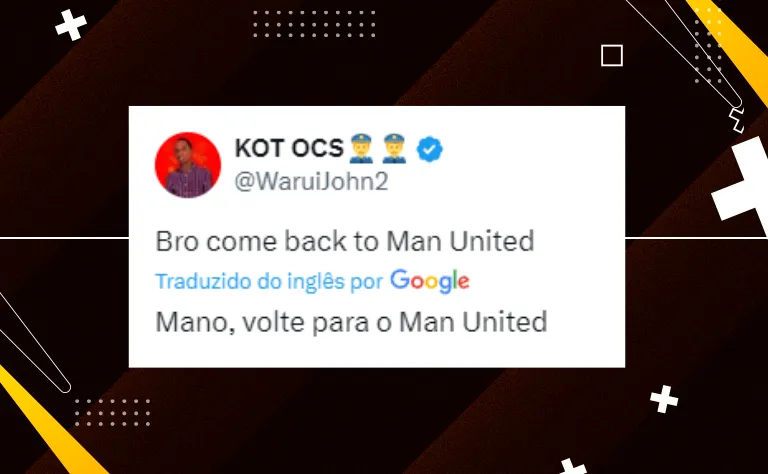Open the KOT OCS profile picture

(x=188, y=165)
